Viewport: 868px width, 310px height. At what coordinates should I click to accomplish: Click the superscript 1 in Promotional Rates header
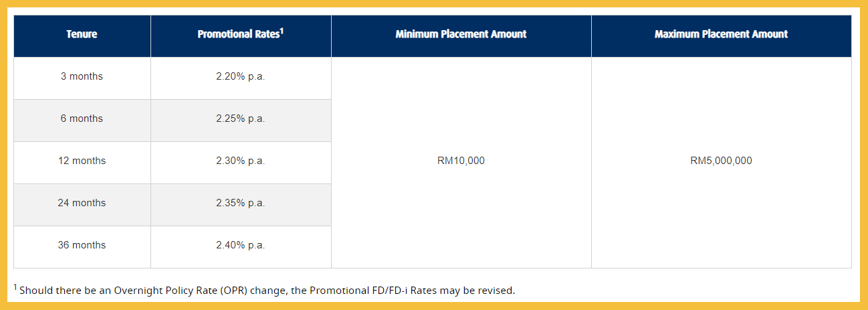pyautogui.click(x=282, y=30)
